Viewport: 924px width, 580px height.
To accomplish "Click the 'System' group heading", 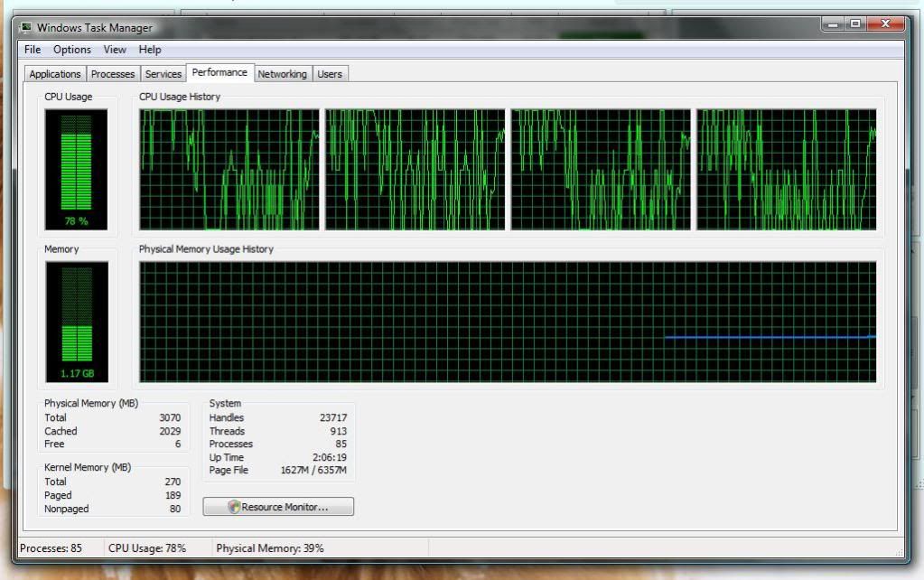I will [x=225, y=404].
